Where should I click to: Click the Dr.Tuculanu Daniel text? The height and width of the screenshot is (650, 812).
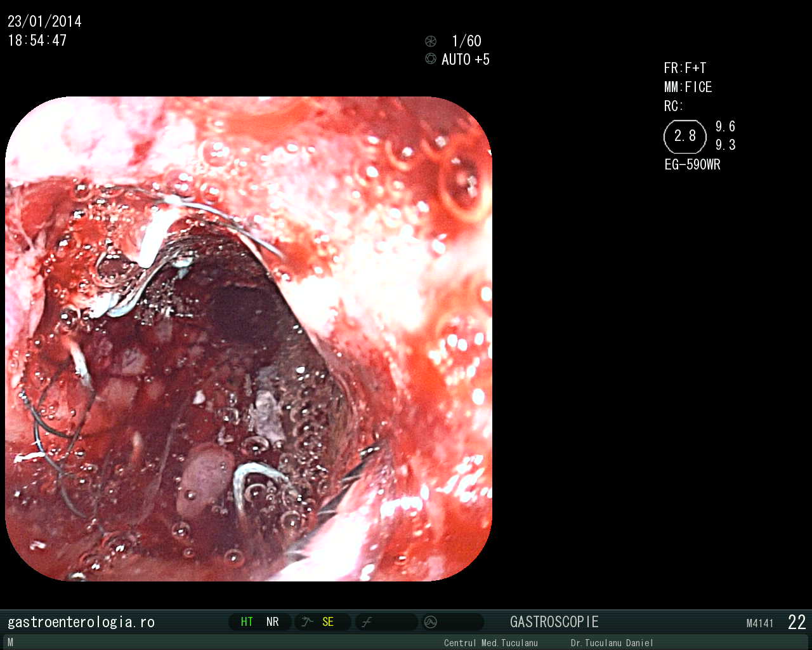[612, 643]
